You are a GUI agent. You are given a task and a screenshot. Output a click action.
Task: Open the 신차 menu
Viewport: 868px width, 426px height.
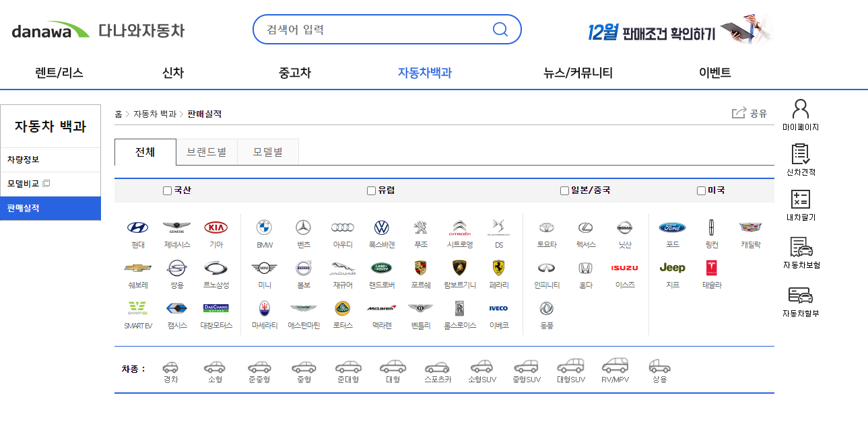(173, 73)
